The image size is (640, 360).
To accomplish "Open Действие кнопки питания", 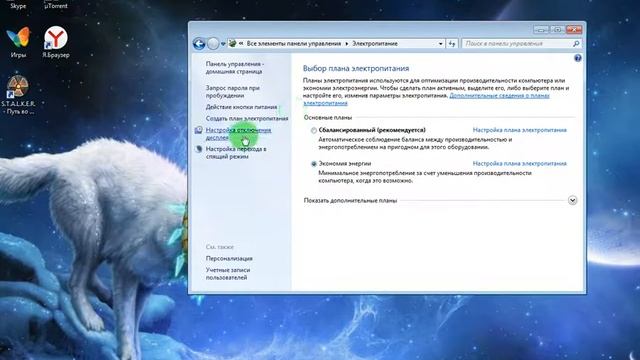I will [x=241, y=107].
